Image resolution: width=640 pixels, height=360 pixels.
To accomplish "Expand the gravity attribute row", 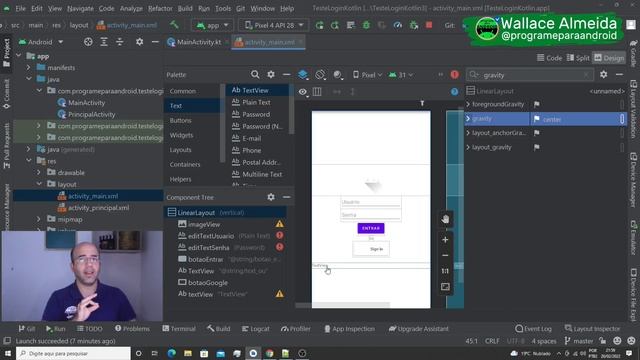I will [x=468, y=119].
